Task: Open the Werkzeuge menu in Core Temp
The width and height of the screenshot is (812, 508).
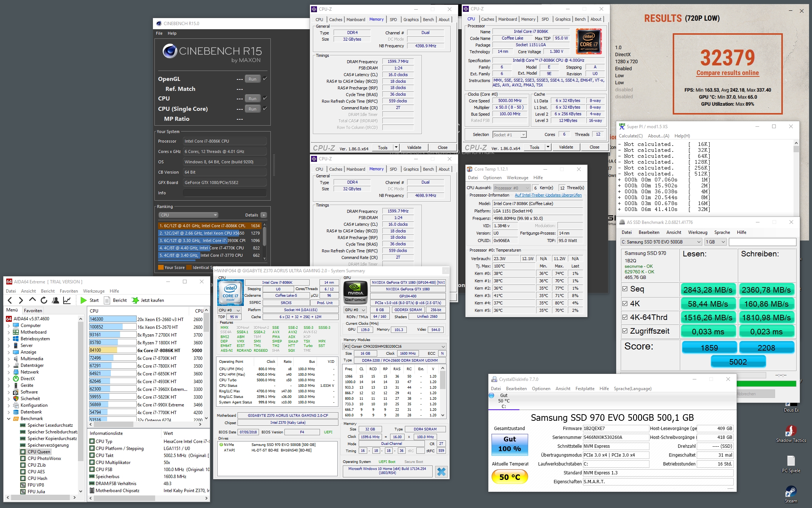Action: 517,178
